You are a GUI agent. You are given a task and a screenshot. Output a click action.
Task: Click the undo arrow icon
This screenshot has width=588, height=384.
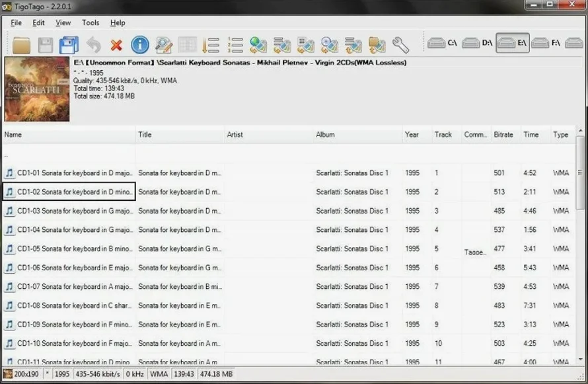[93, 46]
